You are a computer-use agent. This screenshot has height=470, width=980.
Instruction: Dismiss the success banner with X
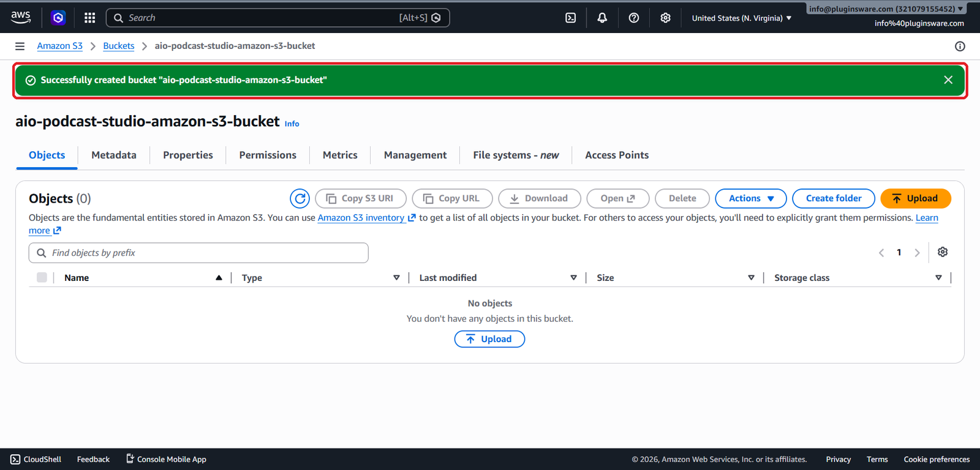coord(948,80)
